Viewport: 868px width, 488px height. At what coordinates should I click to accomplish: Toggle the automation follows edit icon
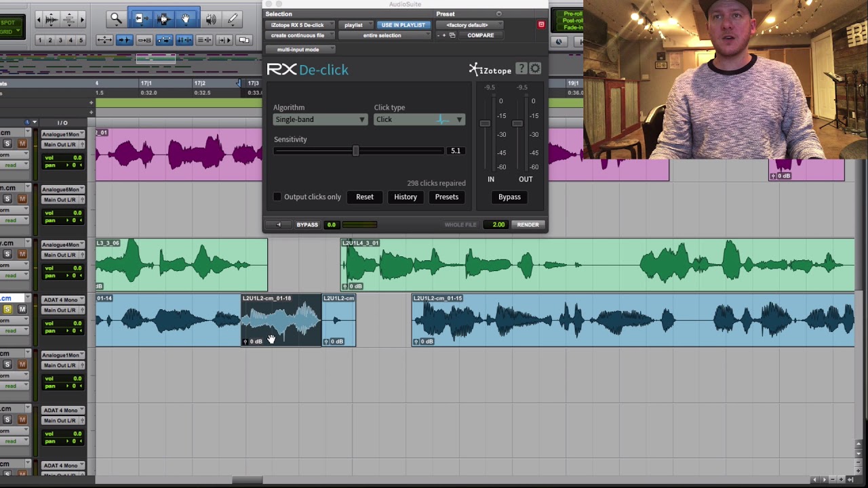point(165,41)
